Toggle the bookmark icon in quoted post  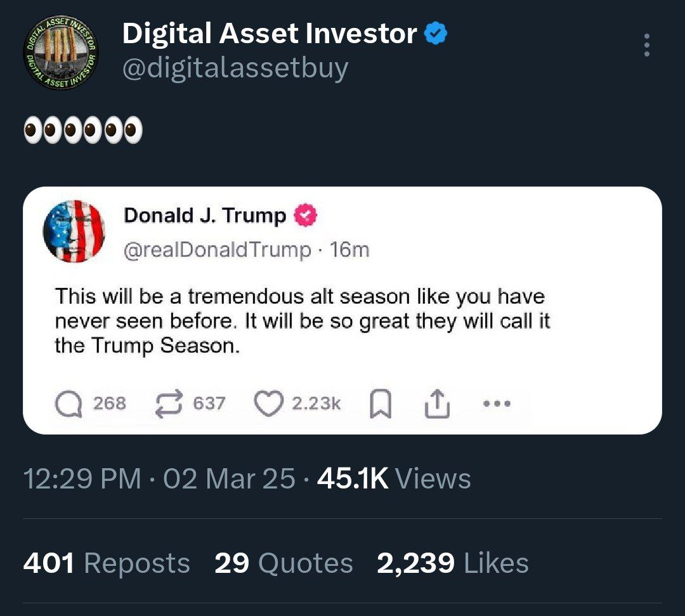[380, 404]
